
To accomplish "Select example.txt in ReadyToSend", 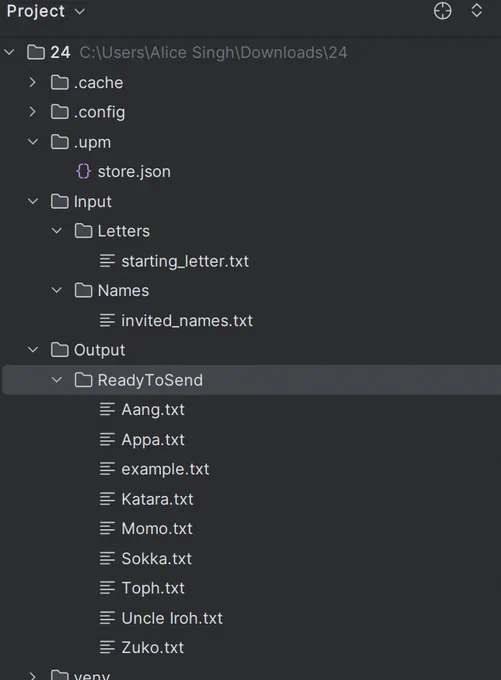I will click(165, 469).
